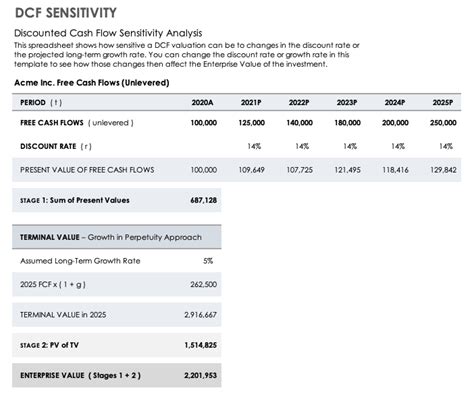The height and width of the screenshot is (409, 474).
Task: Select the 2025P discount rate cell
Action: coord(446,146)
